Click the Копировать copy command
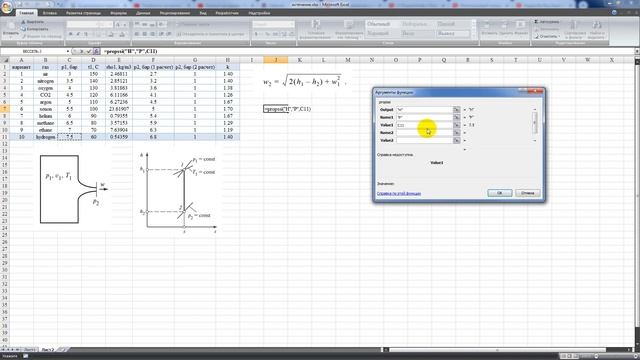The width and height of the screenshot is (640, 360). (x=34, y=29)
